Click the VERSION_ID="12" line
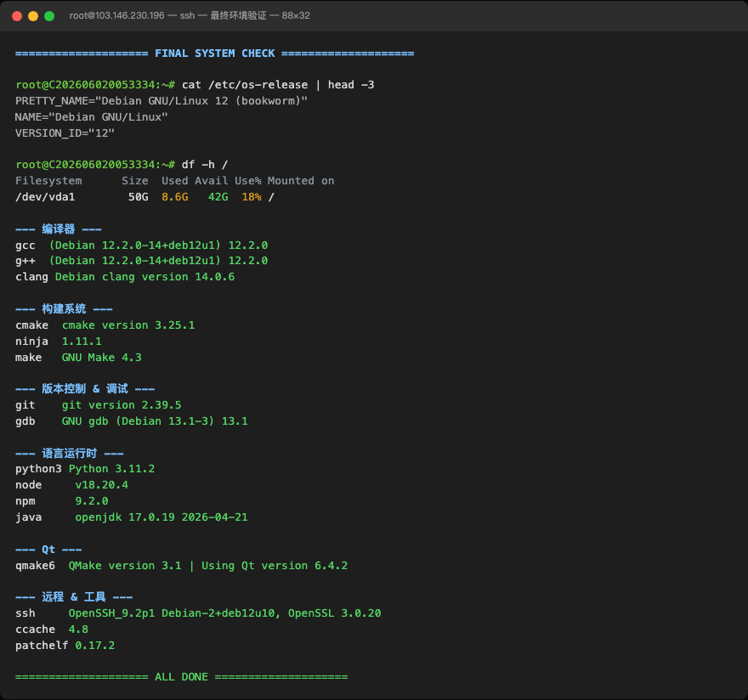 65,133
